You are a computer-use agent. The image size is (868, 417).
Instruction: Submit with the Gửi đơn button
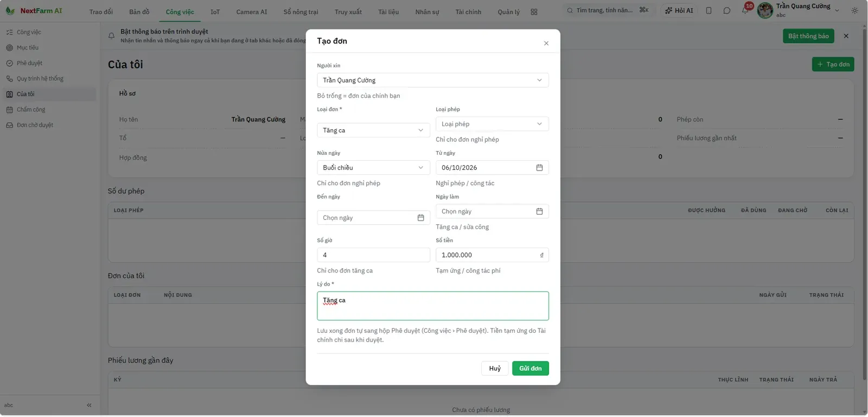click(531, 369)
